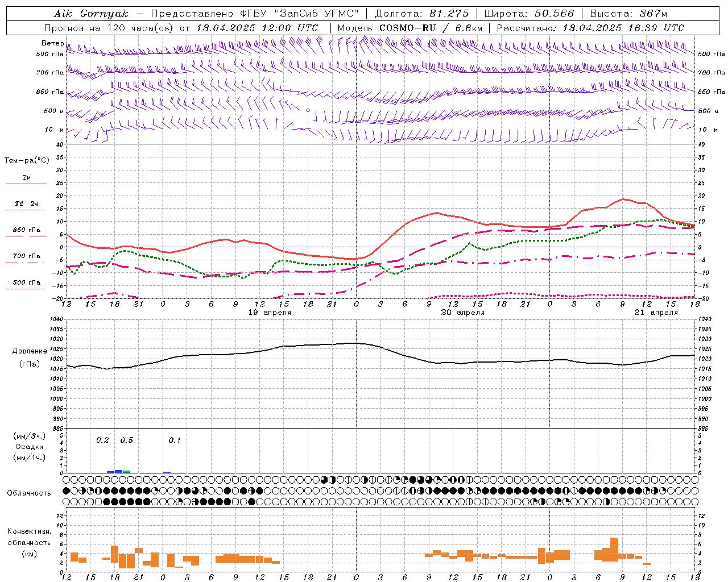Click the solid line sample under "2м" legend
The height and width of the screenshot is (582, 728).
click(x=26, y=184)
